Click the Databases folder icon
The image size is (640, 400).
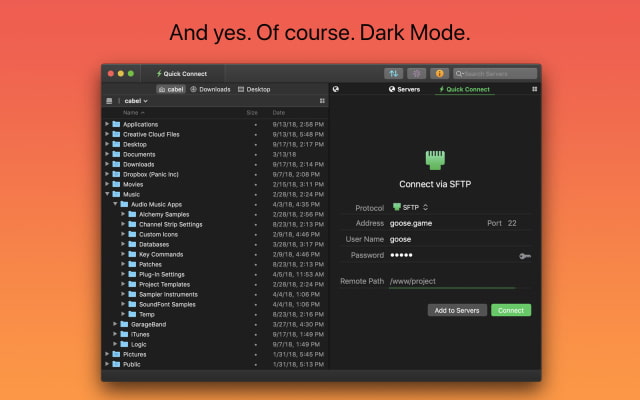pos(132,244)
